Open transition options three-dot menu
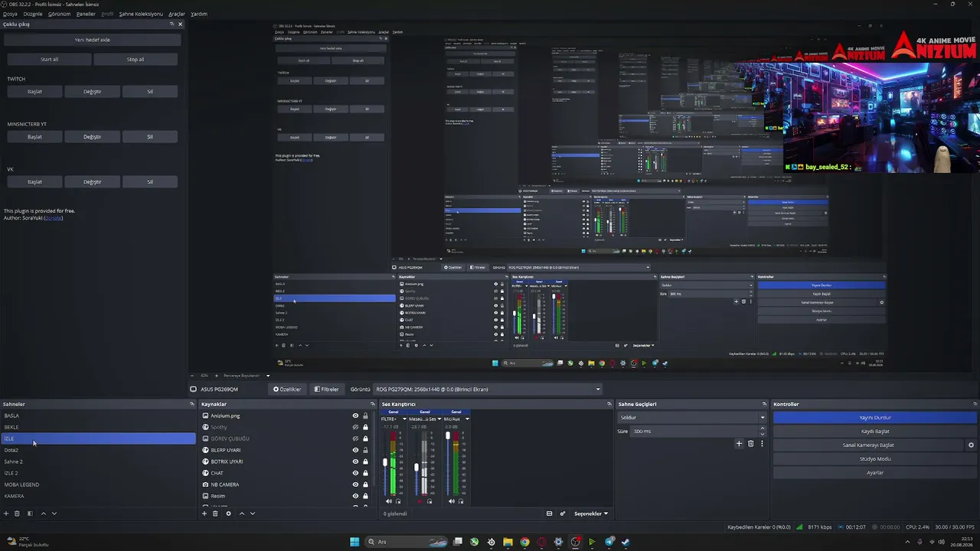Viewport: 980px width, 551px height. 761,444
